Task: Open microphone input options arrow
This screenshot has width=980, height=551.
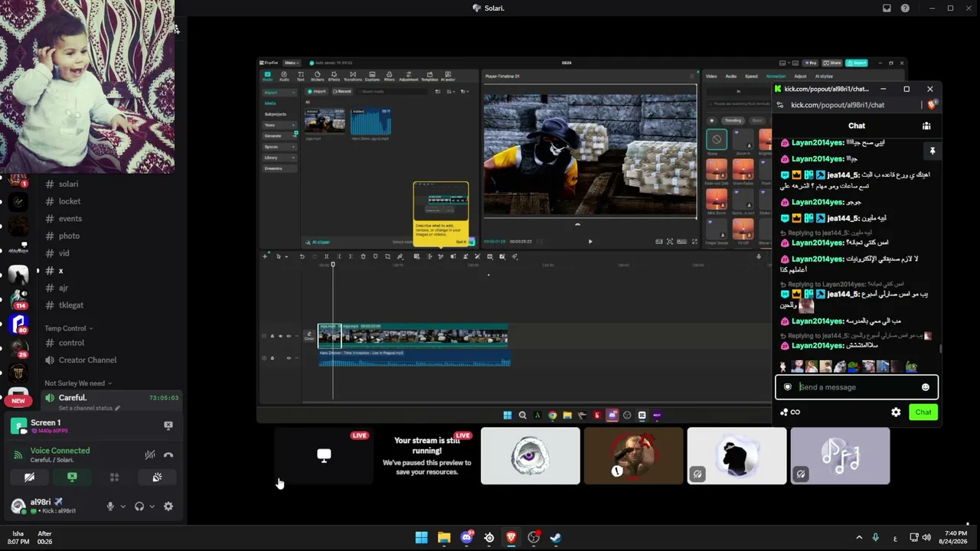Action: click(x=122, y=506)
